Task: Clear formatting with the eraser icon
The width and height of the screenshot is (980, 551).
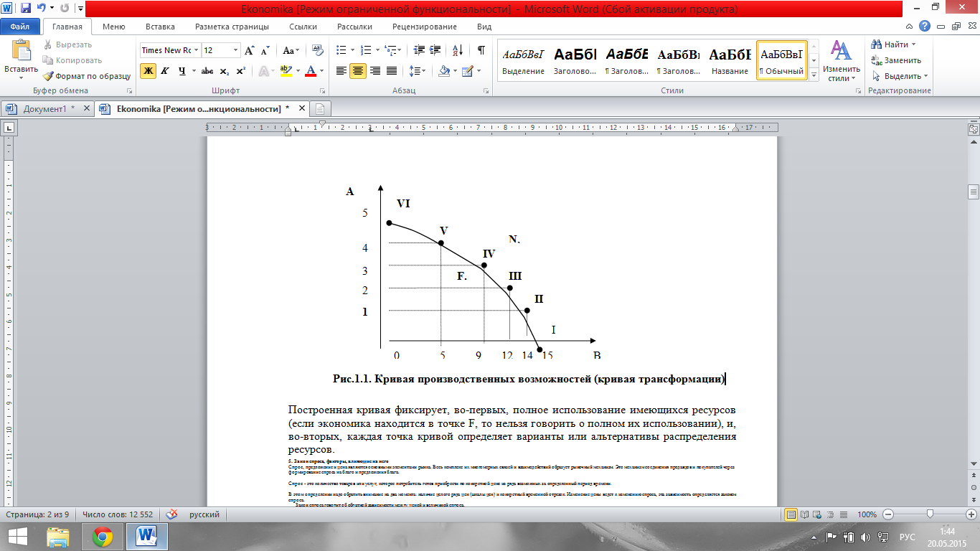Action: point(317,51)
